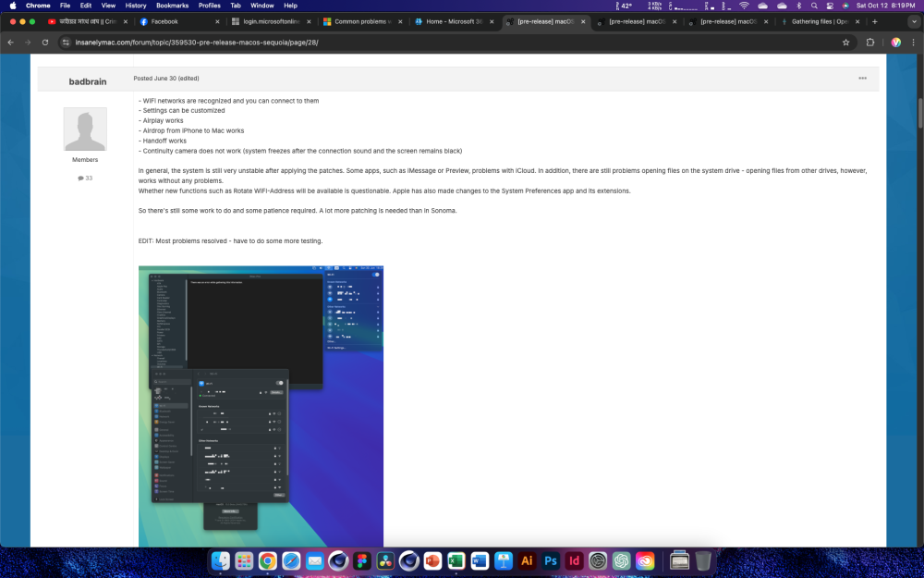Viewport: 924px width, 578px height.
Task: Open the File menu
Action: 65,6
